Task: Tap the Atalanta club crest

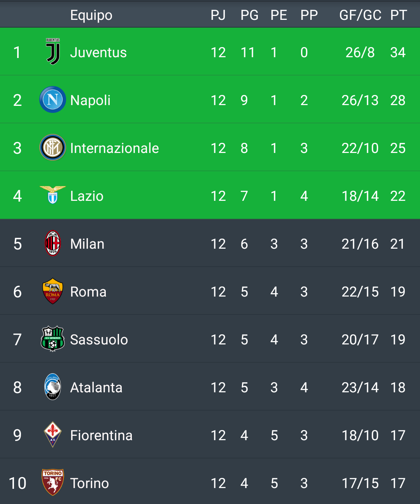Action: click(x=52, y=387)
